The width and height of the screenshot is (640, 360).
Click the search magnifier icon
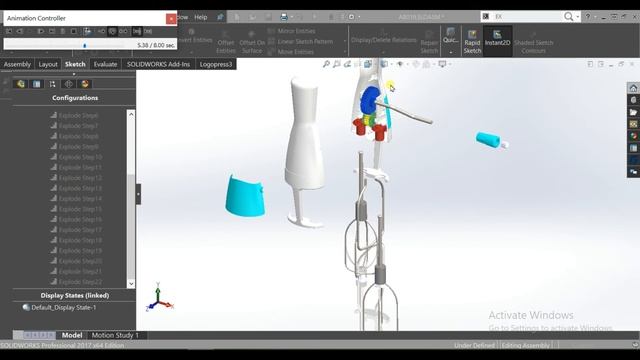[568, 17]
